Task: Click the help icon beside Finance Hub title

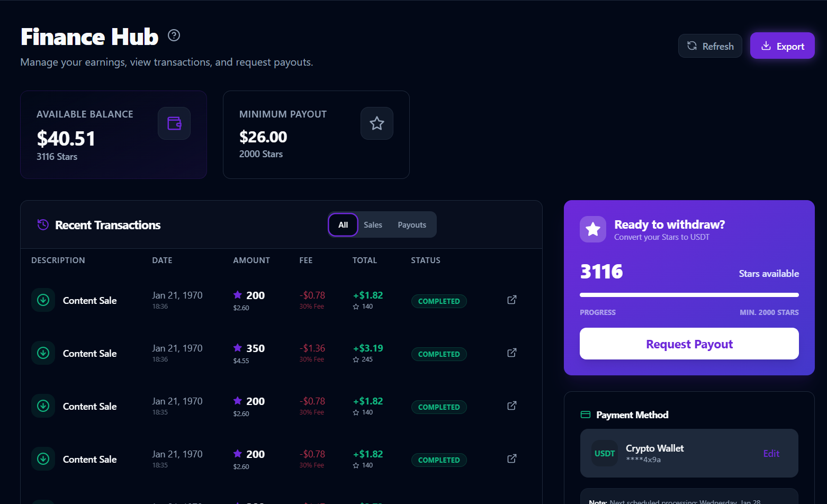Action: tap(174, 35)
